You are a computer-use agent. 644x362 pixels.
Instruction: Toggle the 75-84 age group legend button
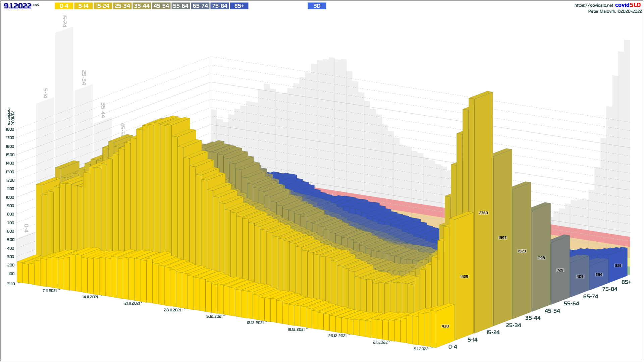coord(219,6)
